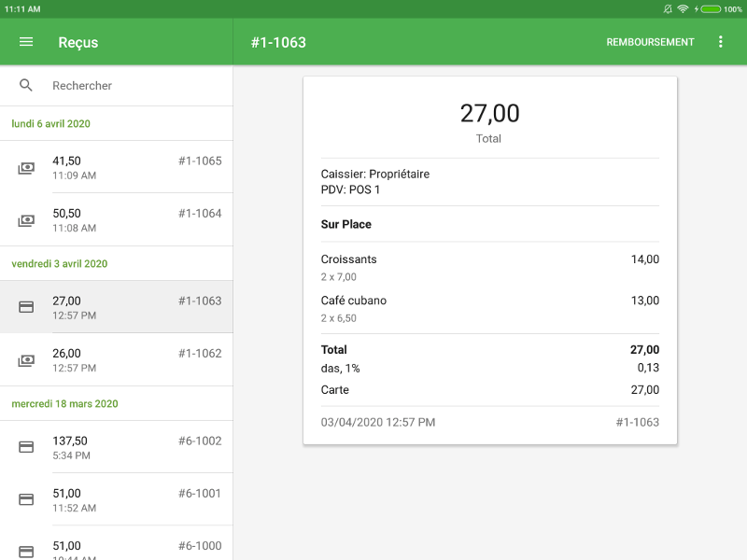This screenshot has width=747, height=560.
Task: Click cash icon for receipt #1-1062
Action: [x=26, y=360]
